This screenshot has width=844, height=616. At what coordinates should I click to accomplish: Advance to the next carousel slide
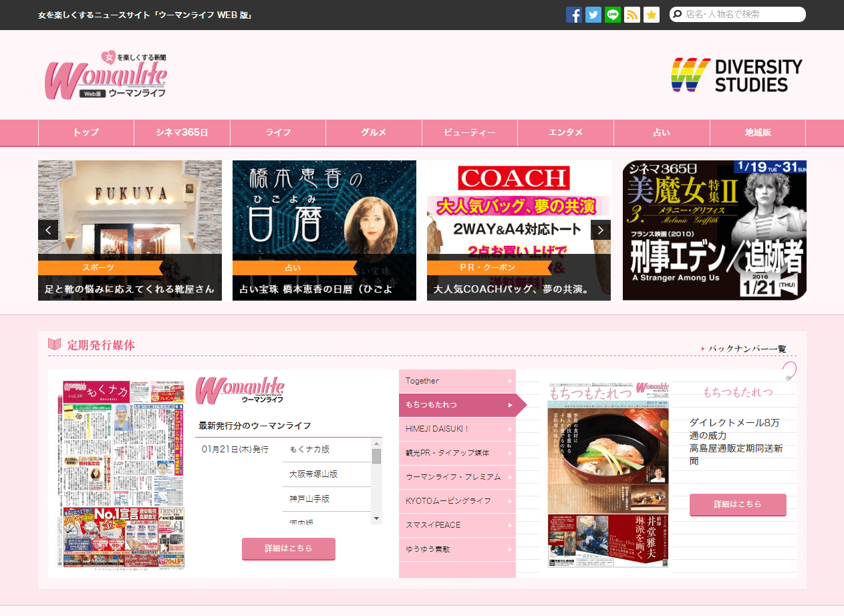tap(601, 230)
